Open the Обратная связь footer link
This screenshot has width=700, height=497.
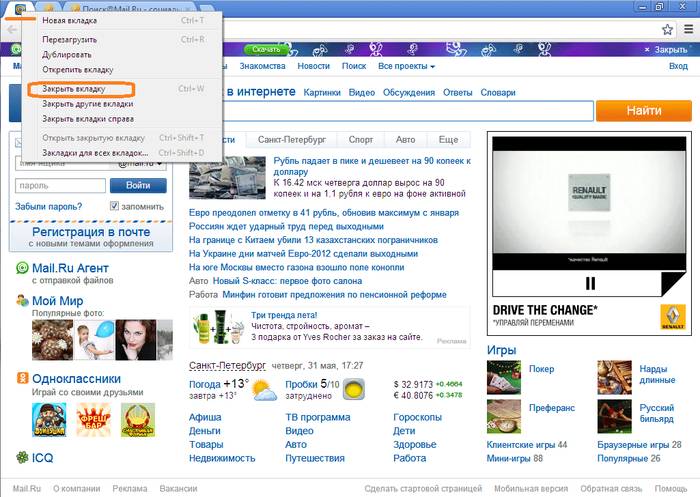[611, 488]
